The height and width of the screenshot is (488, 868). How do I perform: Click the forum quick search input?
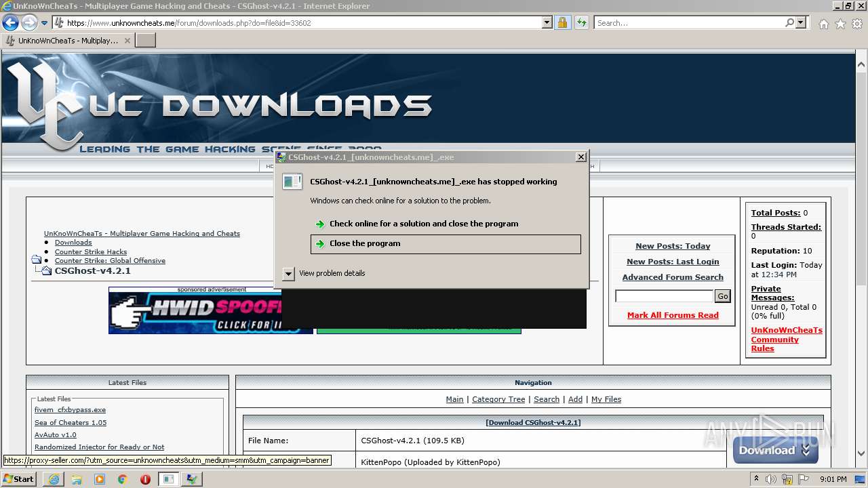(x=664, y=296)
